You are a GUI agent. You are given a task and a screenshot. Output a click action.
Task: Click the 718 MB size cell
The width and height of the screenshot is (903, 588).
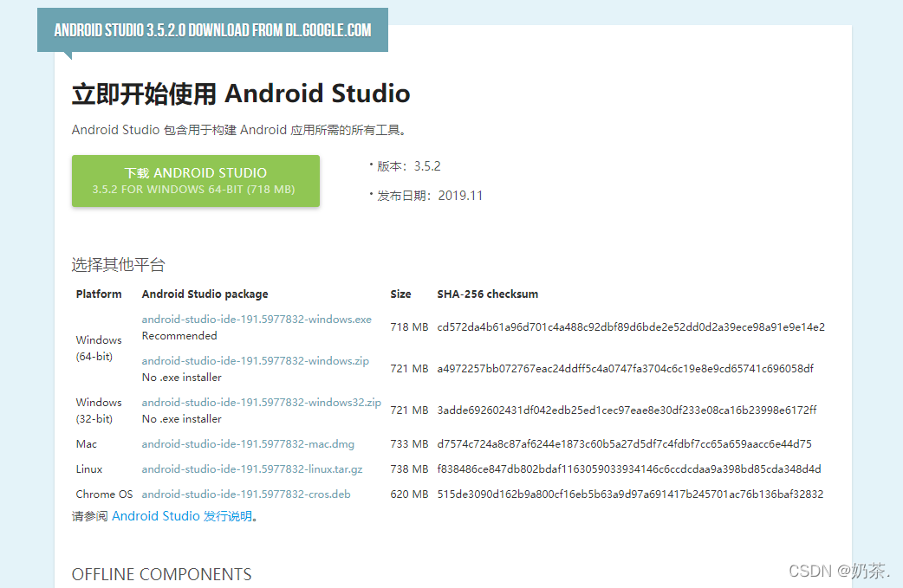[x=409, y=326]
